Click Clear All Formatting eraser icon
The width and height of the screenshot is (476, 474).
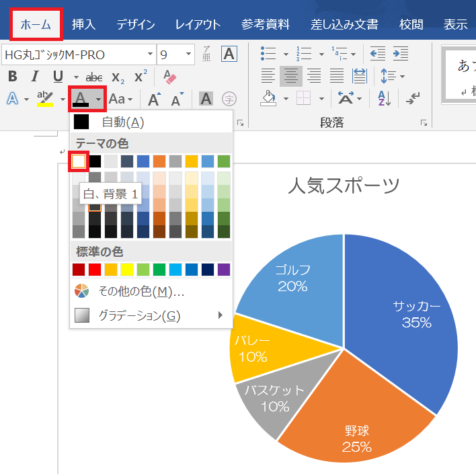(x=169, y=77)
